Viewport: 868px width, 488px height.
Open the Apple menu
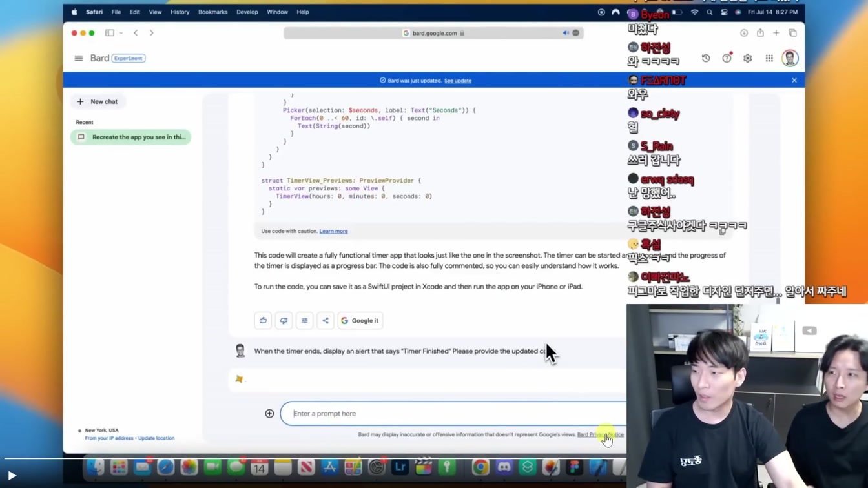pos(74,12)
